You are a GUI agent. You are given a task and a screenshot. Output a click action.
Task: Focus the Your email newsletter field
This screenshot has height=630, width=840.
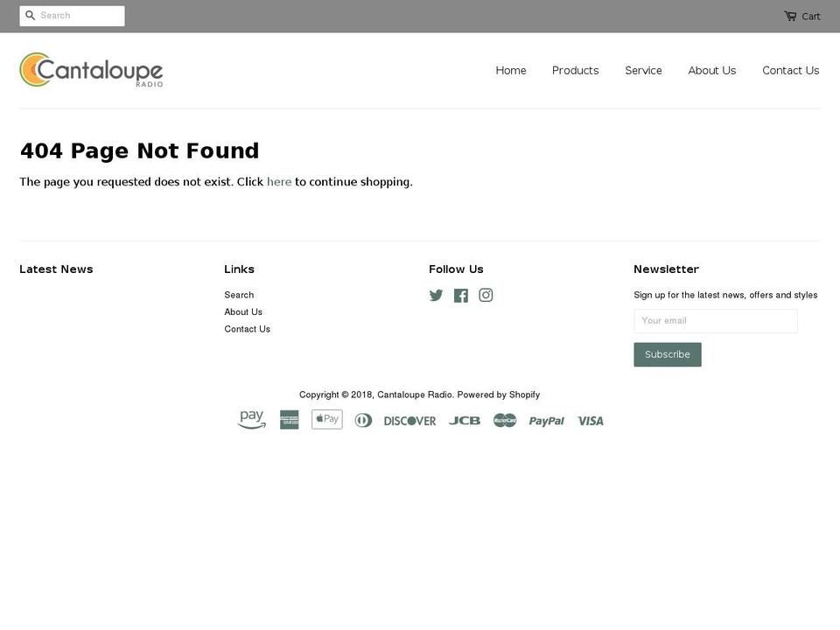(716, 321)
